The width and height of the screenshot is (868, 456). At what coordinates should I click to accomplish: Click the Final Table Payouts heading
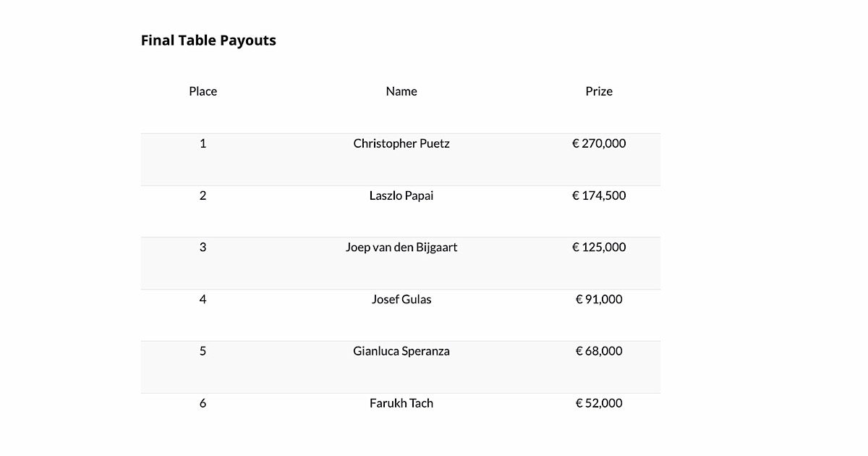[x=208, y=41]
